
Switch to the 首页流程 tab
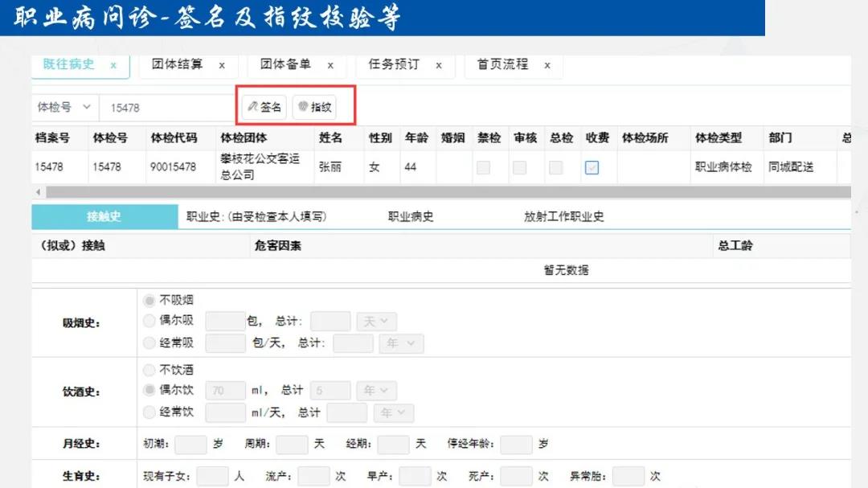coord(502,64)
